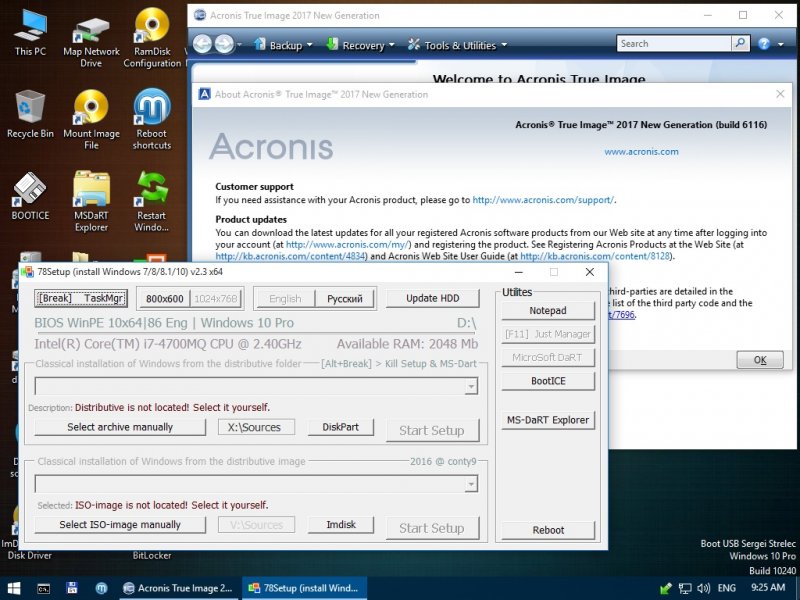Select the Recycle Bin on the desktop
Image resolution: width=800 pixels, height=600 pixels.
30,113
